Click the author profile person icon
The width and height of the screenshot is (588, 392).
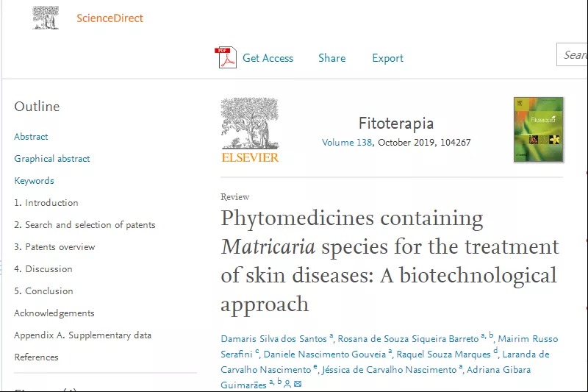tap(287, 385)
